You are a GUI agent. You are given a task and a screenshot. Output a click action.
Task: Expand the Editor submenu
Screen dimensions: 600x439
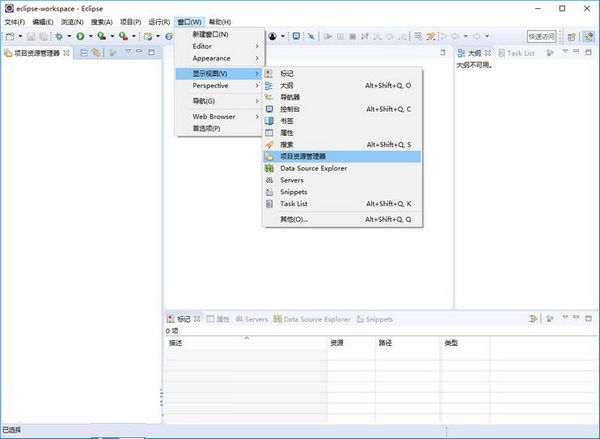pos(218,46)
